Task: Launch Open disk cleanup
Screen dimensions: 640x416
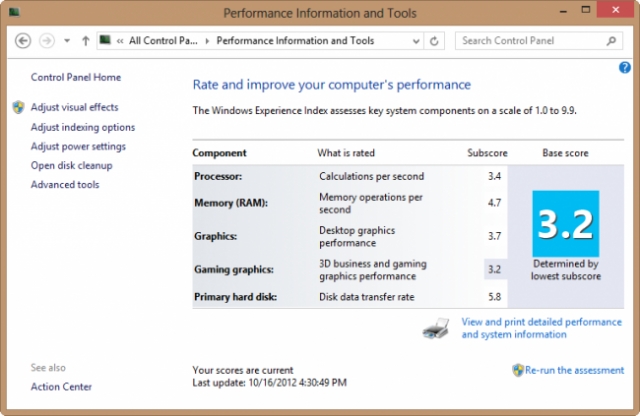Action: 71,165
